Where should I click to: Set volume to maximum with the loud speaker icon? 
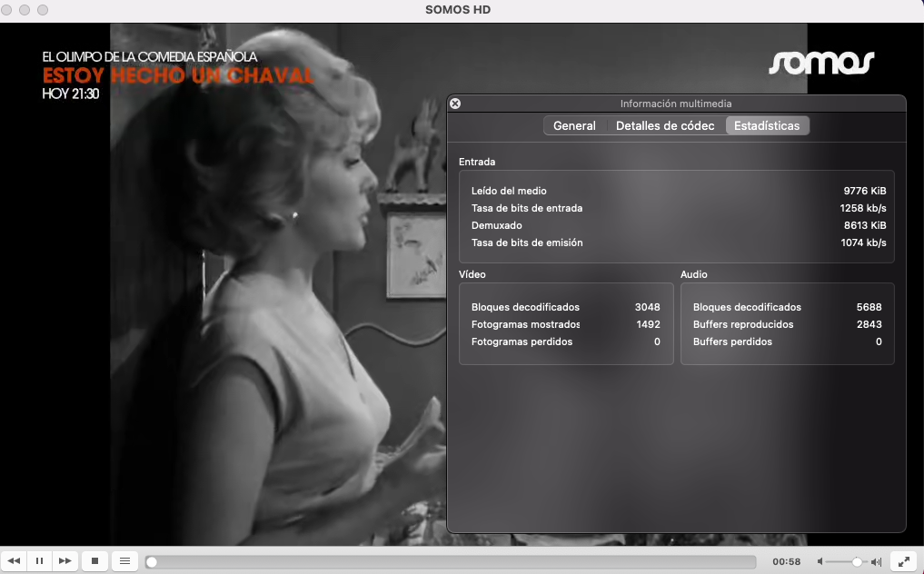pos(876,562)
